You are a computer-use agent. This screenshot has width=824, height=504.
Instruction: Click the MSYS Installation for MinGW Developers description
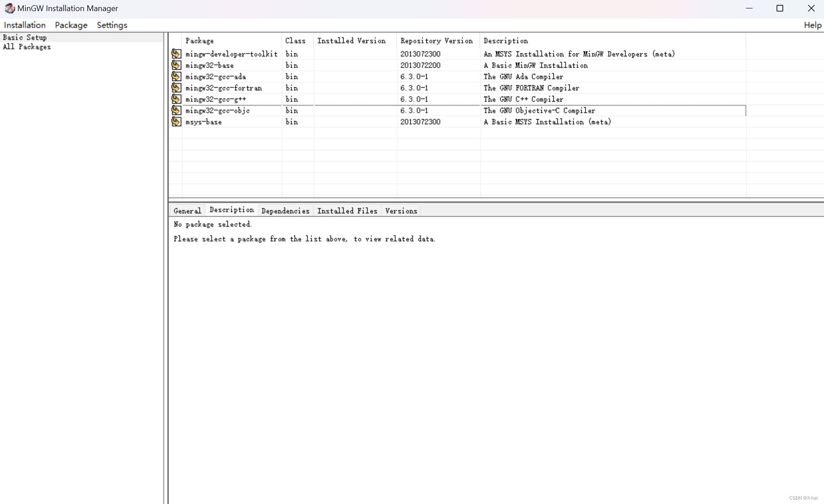[579, 54]
